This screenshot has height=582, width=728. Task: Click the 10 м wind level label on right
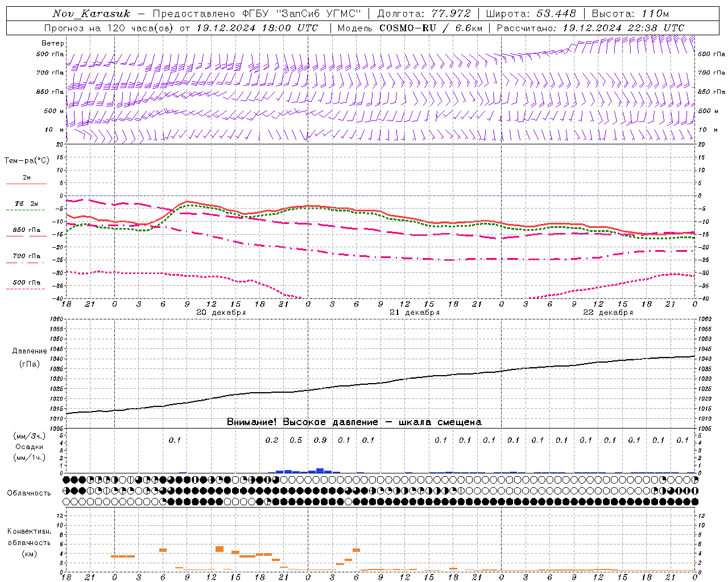pos(708,130)
